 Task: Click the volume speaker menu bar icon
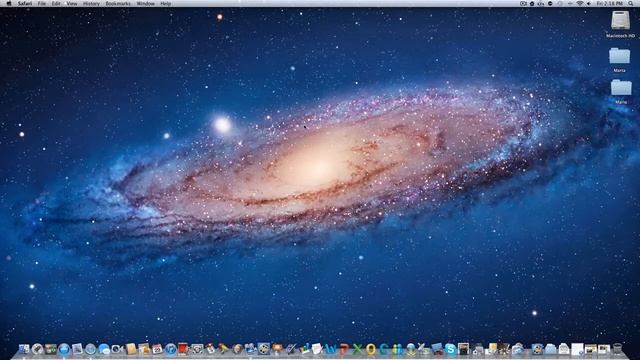(x=589, y=3)
